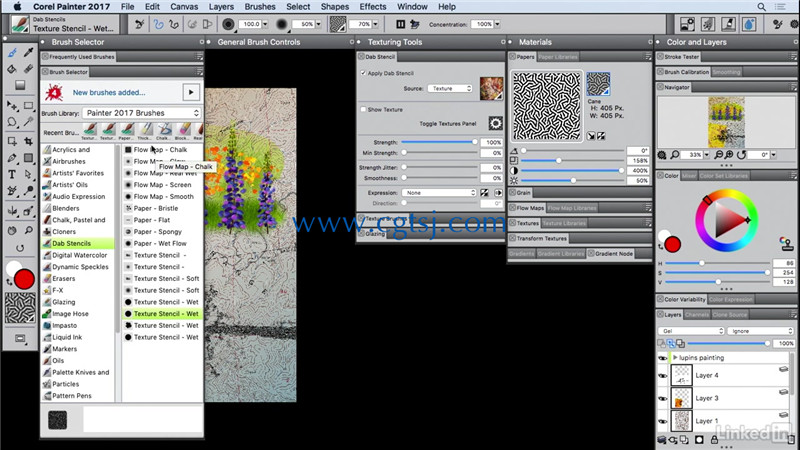Screen dimensions: 800x450
Task: Open the Expression None dropdown
Action: (x=439, y=192)
